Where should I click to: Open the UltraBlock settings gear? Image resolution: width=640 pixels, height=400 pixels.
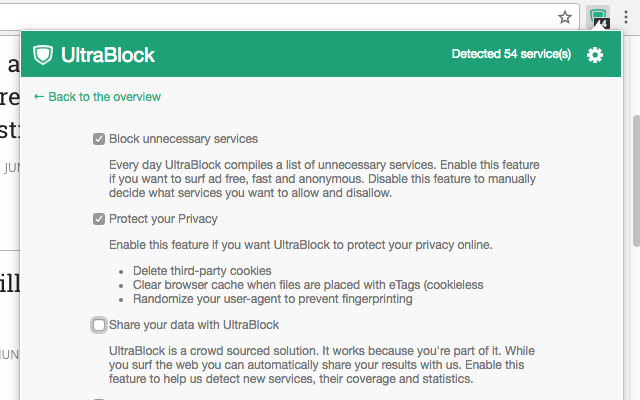595,55
